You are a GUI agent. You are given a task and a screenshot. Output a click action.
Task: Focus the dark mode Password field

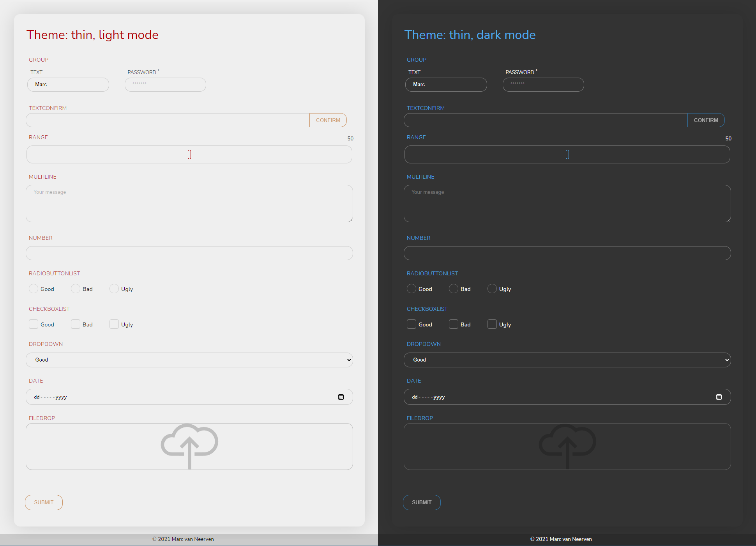[543, 85]
